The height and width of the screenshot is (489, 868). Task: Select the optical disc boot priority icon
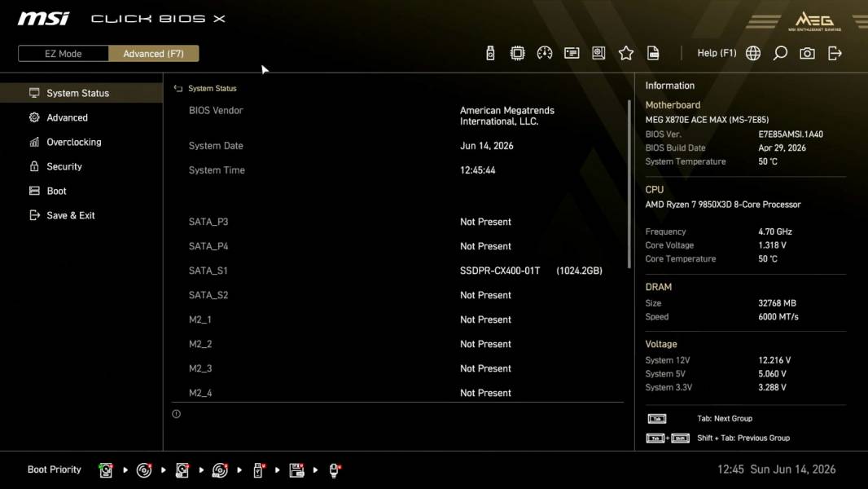(144, 470)
